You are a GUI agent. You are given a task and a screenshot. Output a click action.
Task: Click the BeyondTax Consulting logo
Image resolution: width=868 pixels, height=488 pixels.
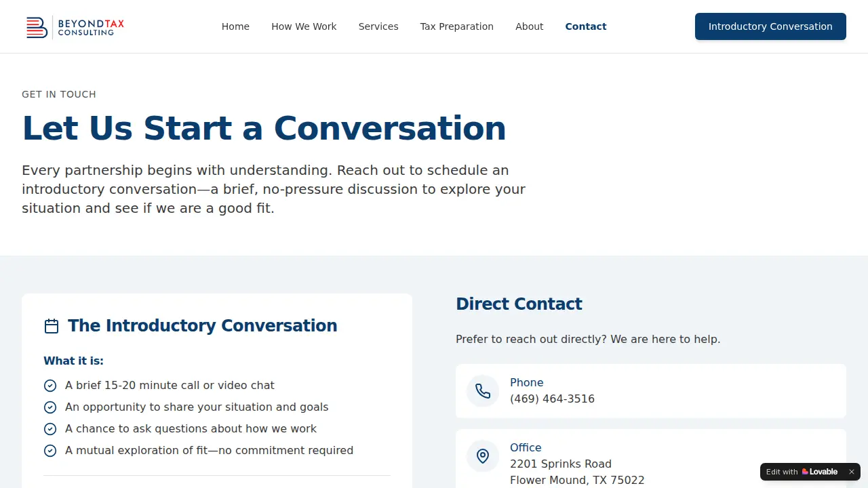(x=75, y=27)
